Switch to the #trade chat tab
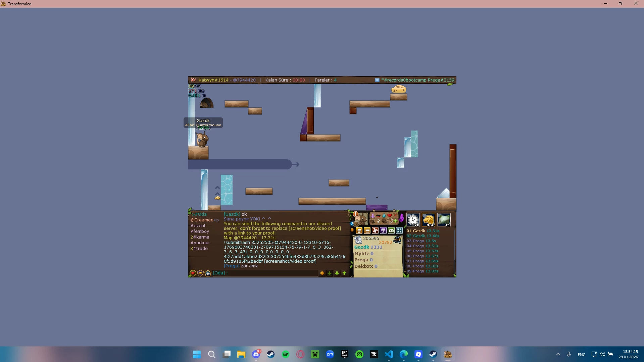This screenshot has height=362, width=644. [199, 248]
